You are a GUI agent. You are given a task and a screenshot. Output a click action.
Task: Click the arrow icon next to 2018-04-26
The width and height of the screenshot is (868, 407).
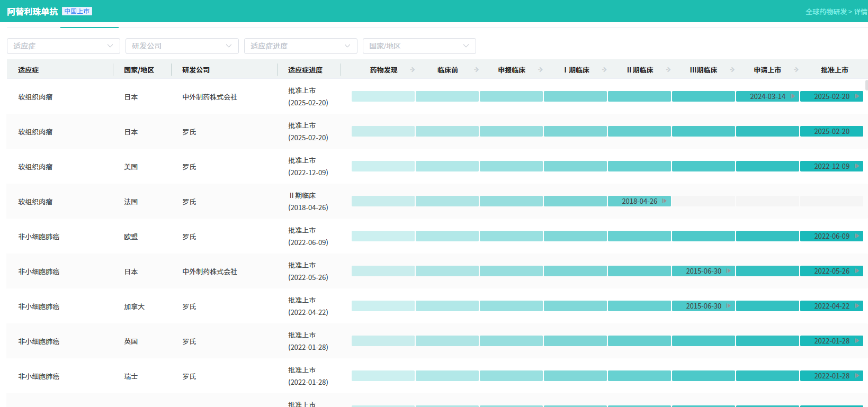(664, 201)
